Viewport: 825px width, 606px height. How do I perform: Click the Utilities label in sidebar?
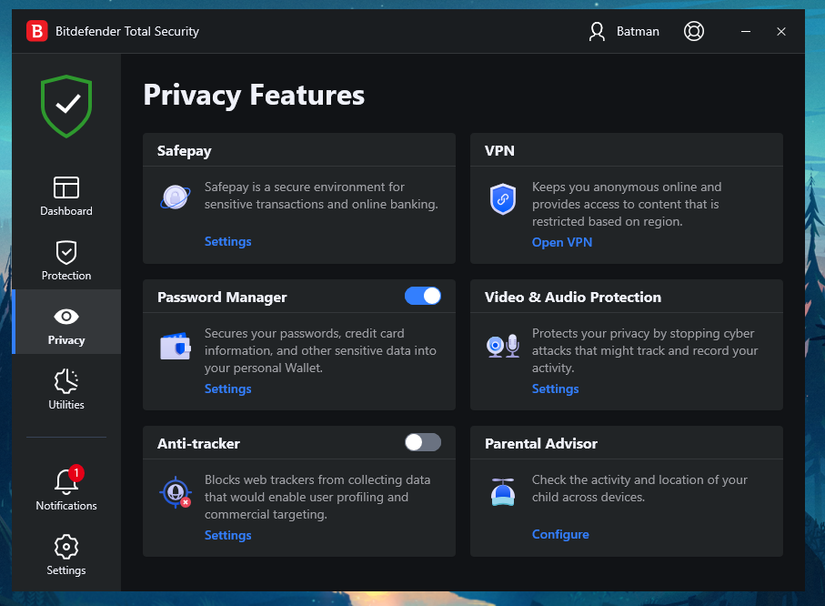point(66,405)
